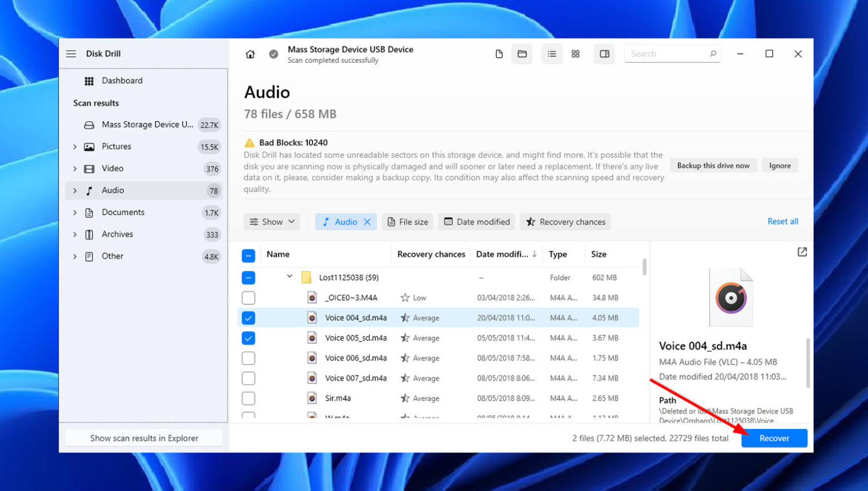868x491 pixels.
Task: Click the Audio note icon in the sidebar
Action: pos(89,190)
